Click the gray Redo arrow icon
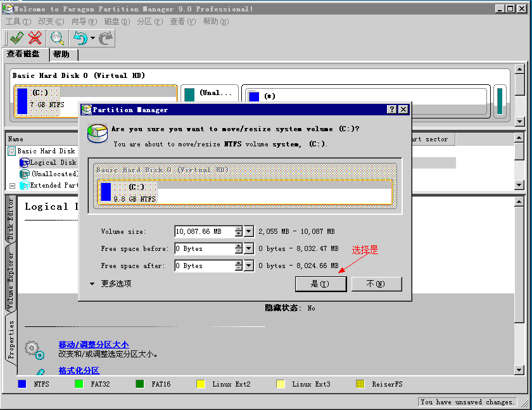Screen dimensions: 532x410 pos(106,38)
